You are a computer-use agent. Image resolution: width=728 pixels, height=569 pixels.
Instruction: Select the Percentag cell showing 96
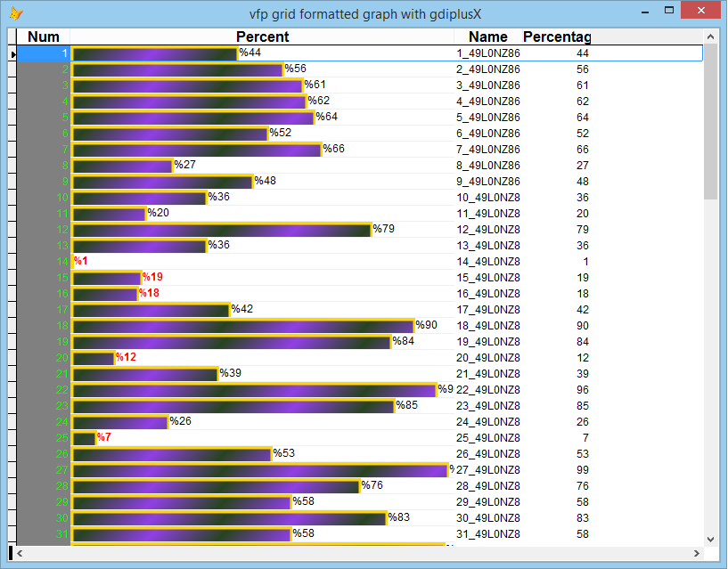pyautogui.click(x=584, y=390)
